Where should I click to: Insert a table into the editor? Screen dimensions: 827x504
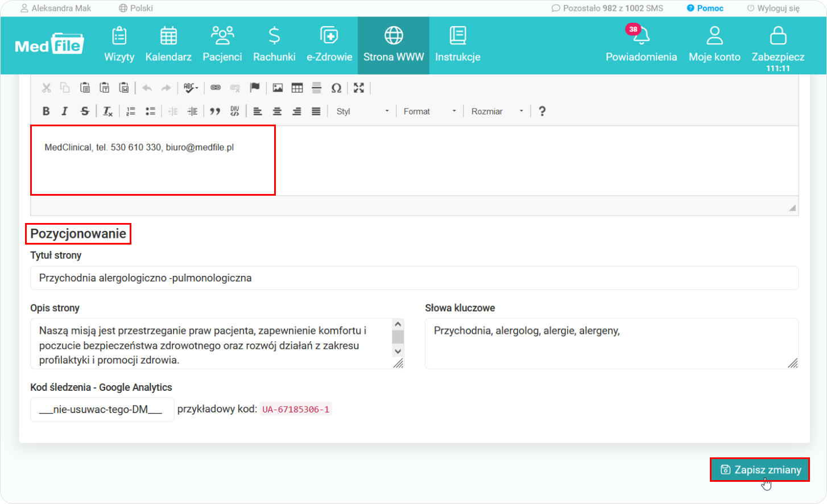297,88
